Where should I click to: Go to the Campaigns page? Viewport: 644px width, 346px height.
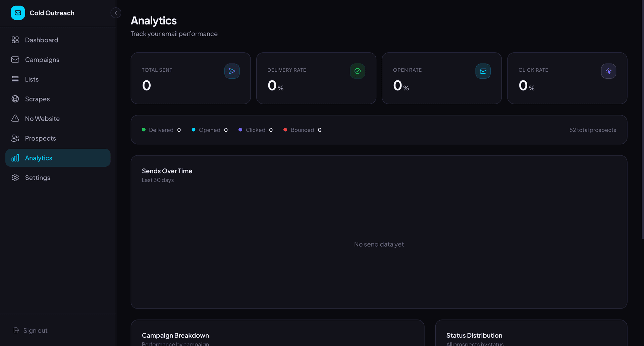(x=42, y=60)
